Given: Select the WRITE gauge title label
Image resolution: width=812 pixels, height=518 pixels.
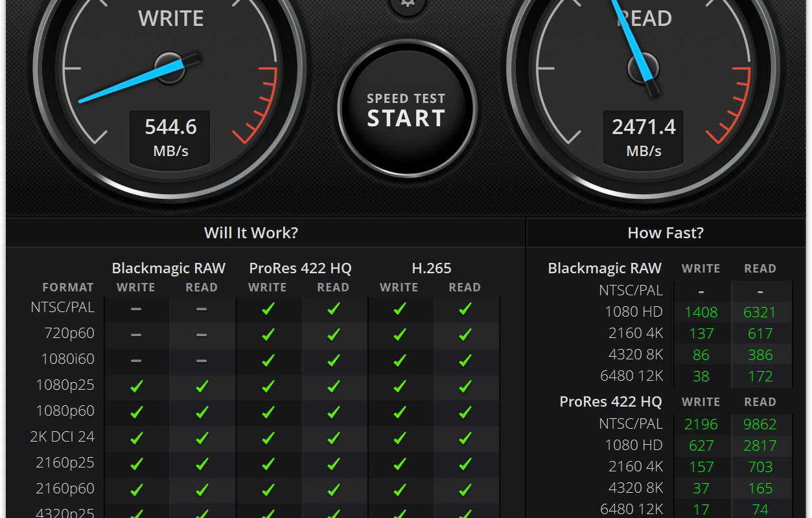Looking at the screenshot, I should click(171, 18).
